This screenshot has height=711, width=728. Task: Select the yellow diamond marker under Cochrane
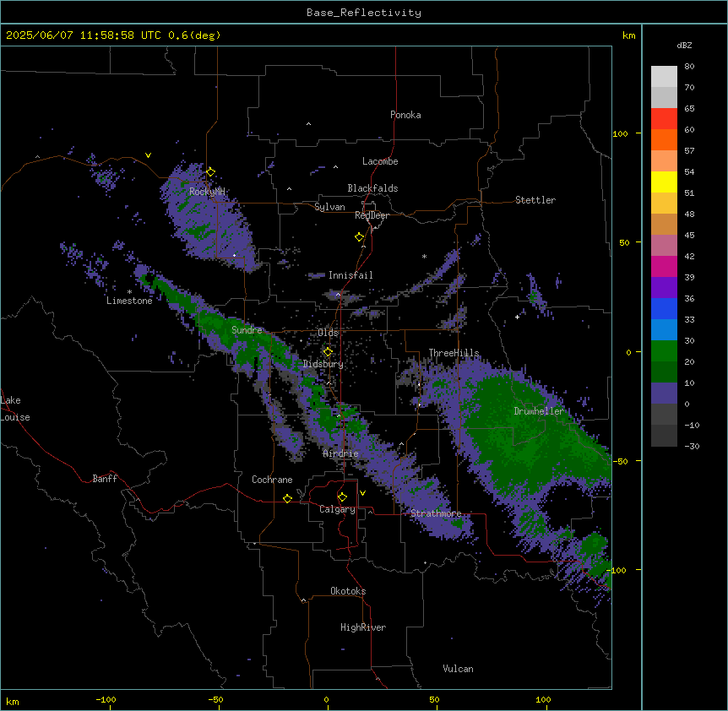pyautogui.click(x=287, y=498)
